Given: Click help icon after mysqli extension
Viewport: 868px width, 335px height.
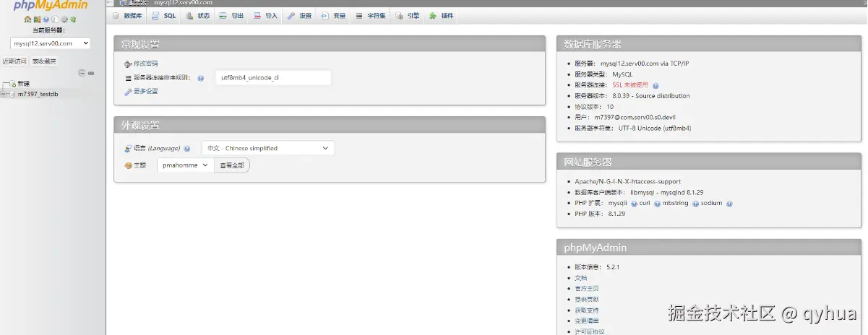Looking at the screenshot, I should click(x=634, y=204).
